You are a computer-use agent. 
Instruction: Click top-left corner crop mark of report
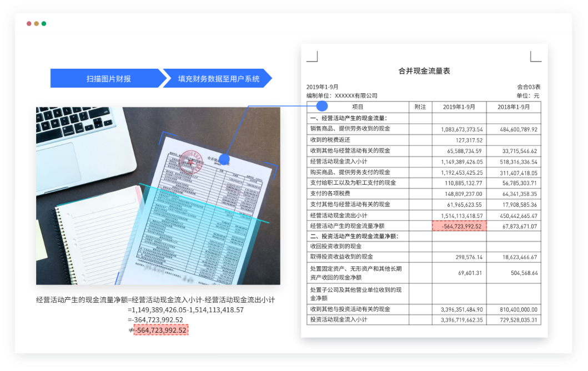click(312, 57)
